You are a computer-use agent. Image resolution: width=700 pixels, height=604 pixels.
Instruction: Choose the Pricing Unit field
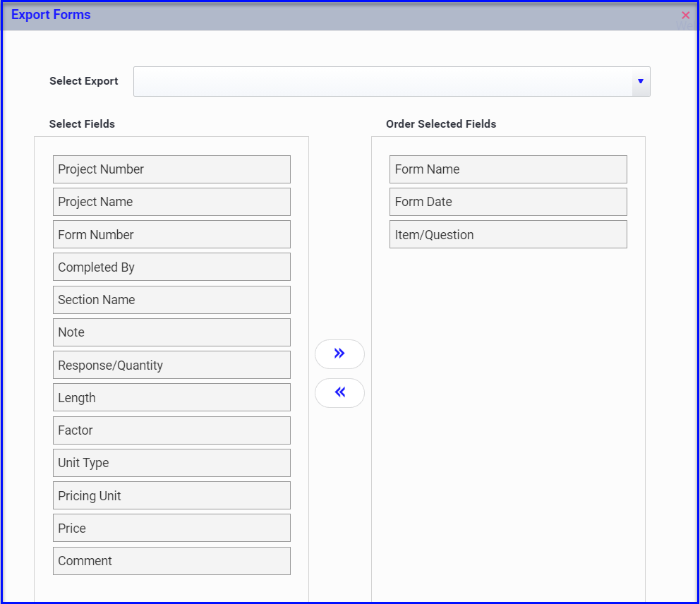point(171,495)
